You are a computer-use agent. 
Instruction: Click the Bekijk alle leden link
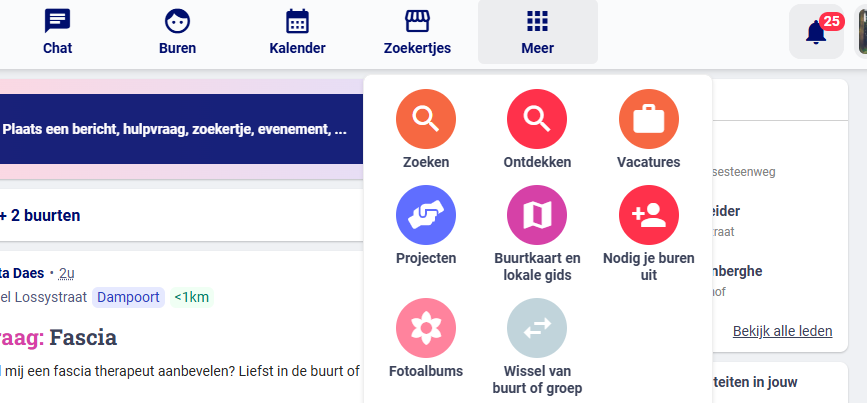tap(782, 331)
